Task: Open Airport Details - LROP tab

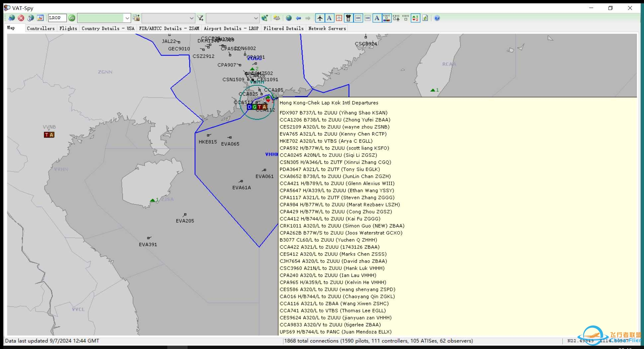Action: click(231, 29)
